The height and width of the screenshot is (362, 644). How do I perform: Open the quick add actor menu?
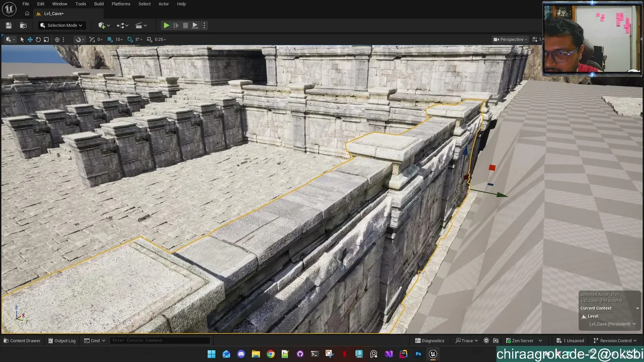pyautogui.click(x=104, y=25)
